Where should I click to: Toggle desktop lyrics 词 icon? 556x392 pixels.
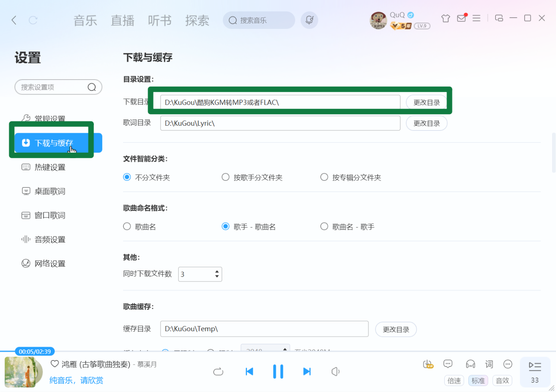click(x=489, y=364)
